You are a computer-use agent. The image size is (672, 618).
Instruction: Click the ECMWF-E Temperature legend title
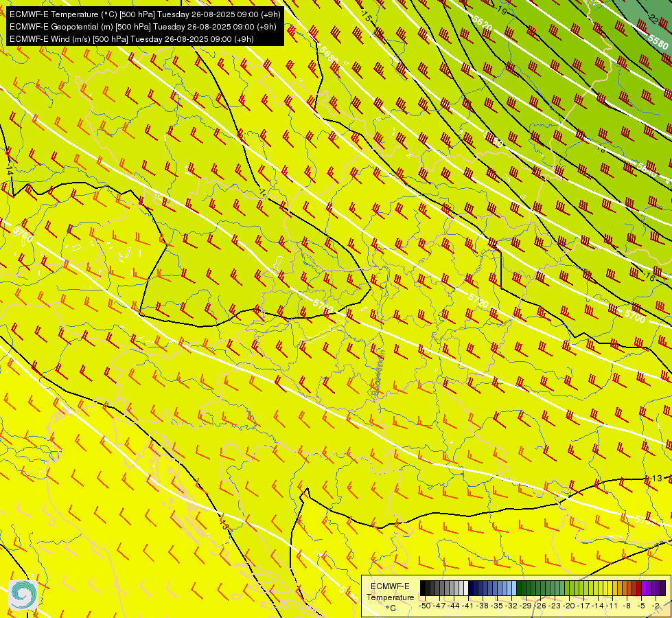coord(390,592)
